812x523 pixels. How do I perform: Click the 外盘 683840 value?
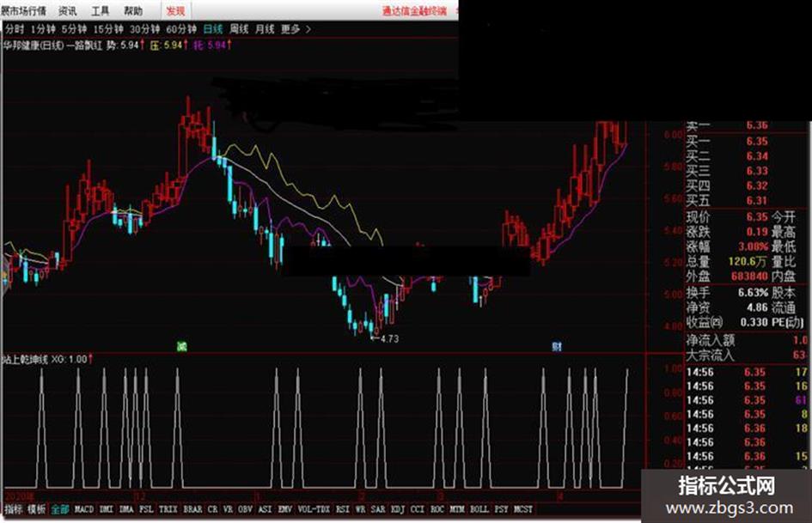[x=749, y=277]
